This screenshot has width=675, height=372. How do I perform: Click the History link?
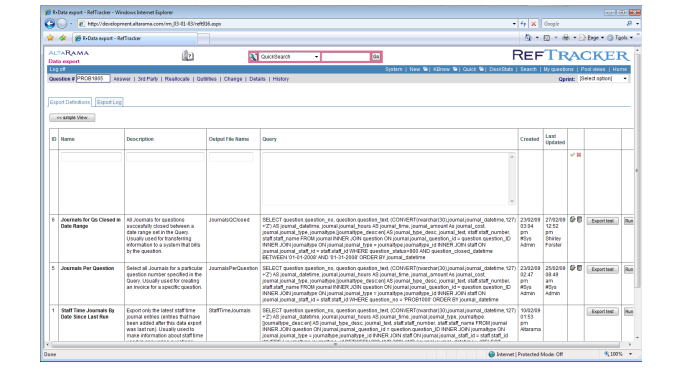point(281,79)
